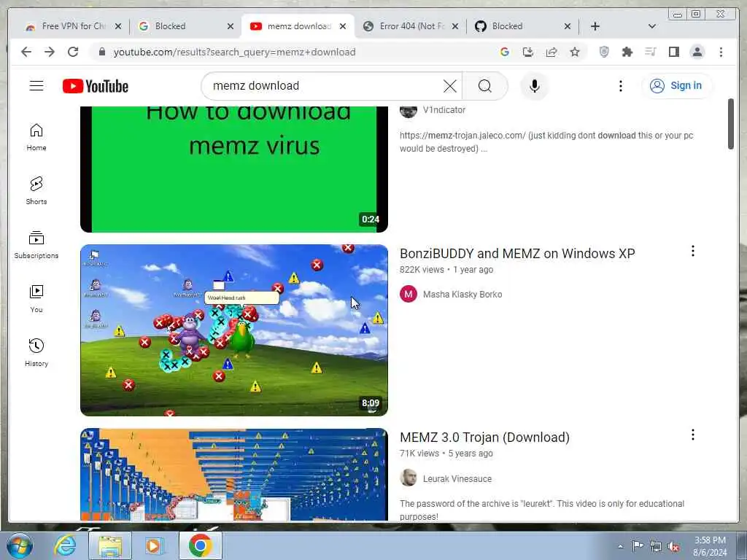Go forward with the browser forward arrow
Screen dimensions: 747x560
[50, 52]
